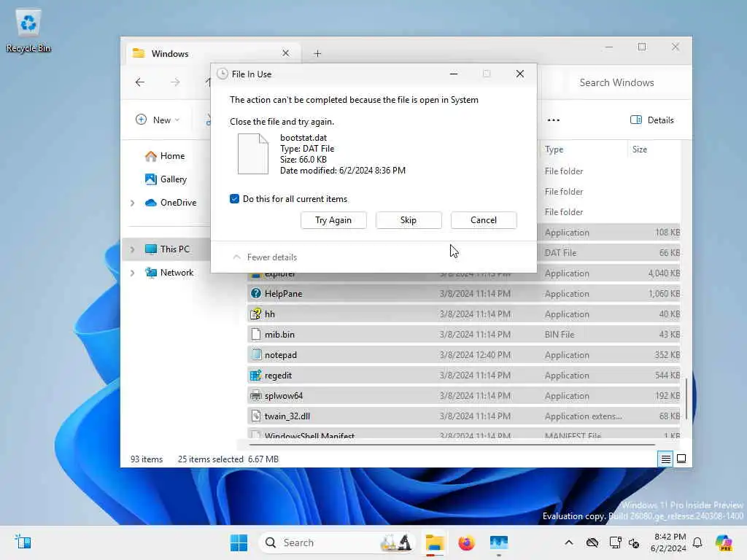Go to Home in the navigation pane

165,156
